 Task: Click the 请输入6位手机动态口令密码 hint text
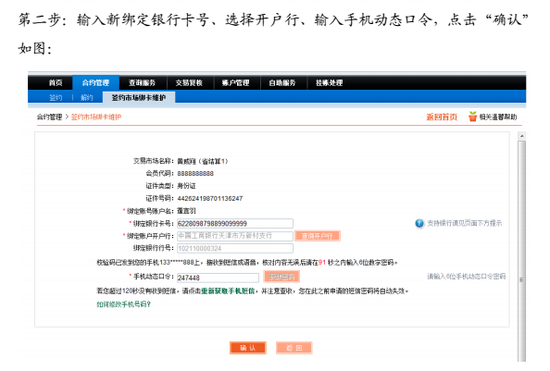(466, 277)
